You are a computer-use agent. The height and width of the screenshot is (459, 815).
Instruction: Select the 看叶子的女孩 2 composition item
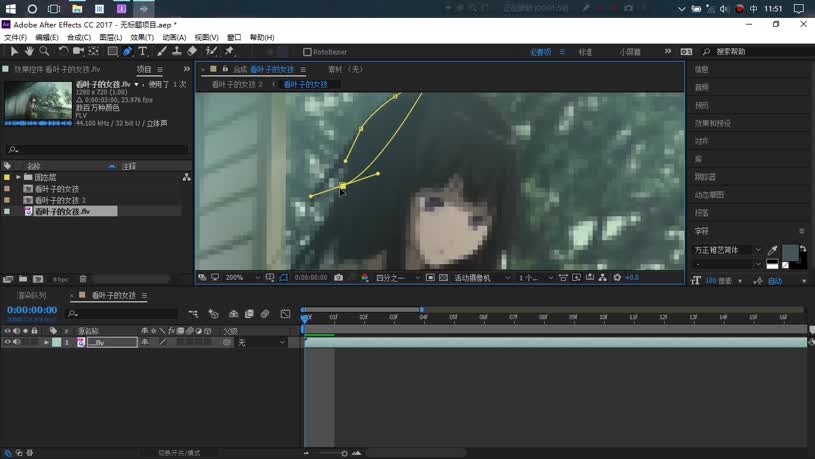pos(60,200)
